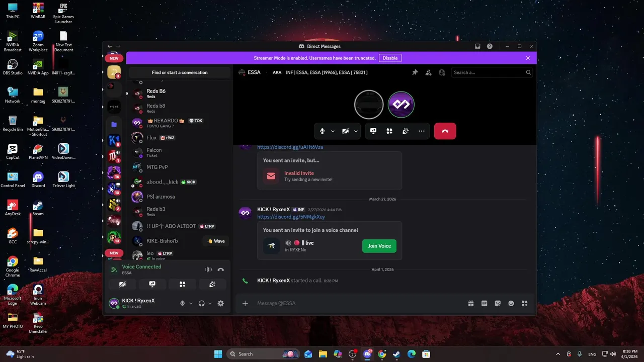Disable Streamer Mode button
This screenshot has width=644, height=362.
pyautogui.click(x=390, y=58)
